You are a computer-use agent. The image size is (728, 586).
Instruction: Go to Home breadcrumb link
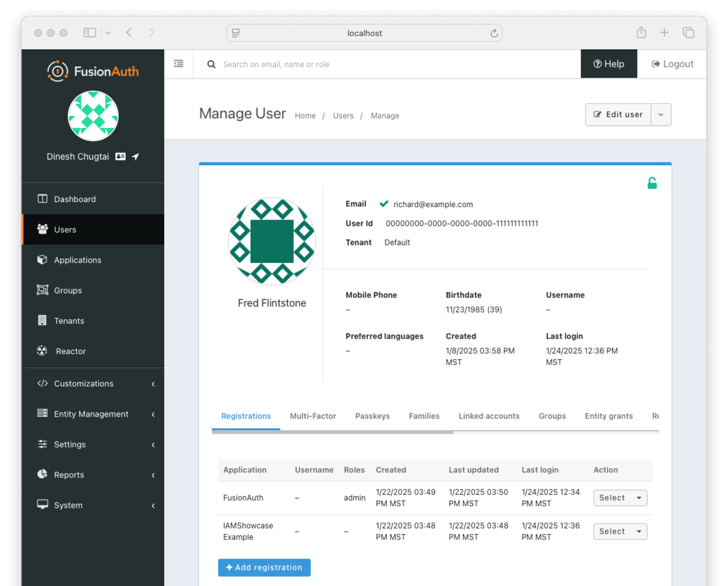(x=305, y=116)
